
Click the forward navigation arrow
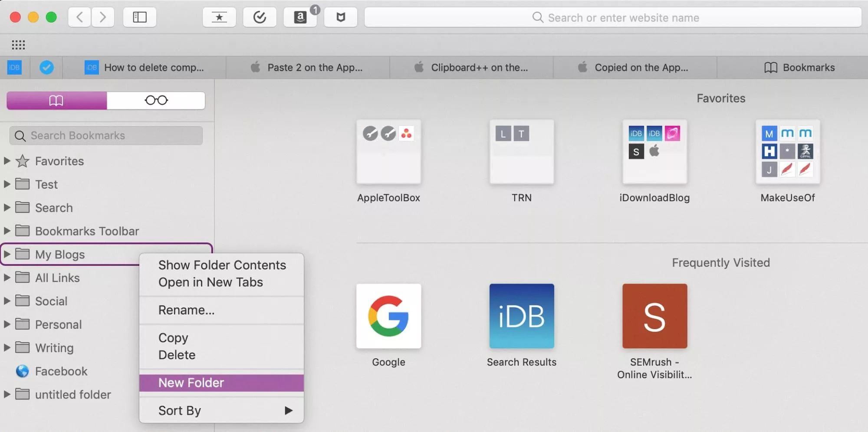coord(103,17)
